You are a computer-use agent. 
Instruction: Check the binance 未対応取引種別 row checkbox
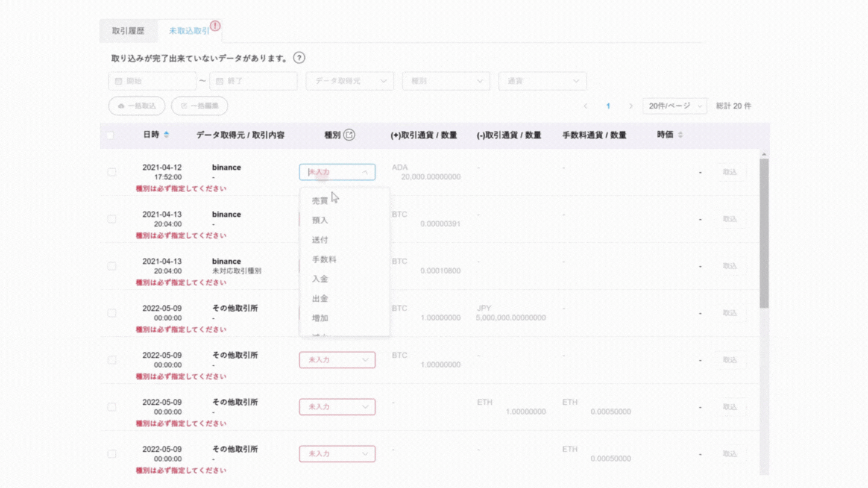coord(112,266)
